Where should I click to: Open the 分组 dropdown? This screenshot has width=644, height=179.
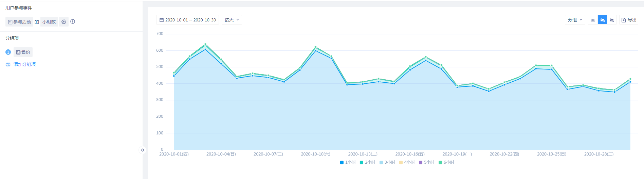(x=575, y=20)
